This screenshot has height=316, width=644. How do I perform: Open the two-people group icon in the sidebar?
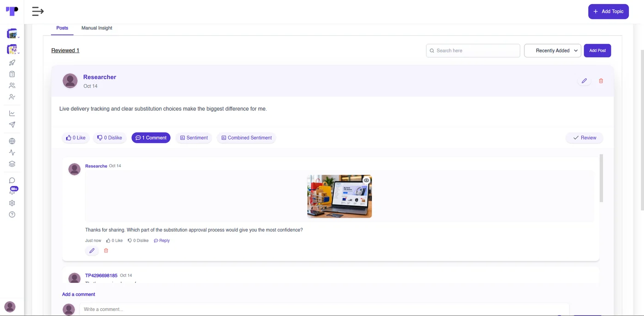coord(12,85)
